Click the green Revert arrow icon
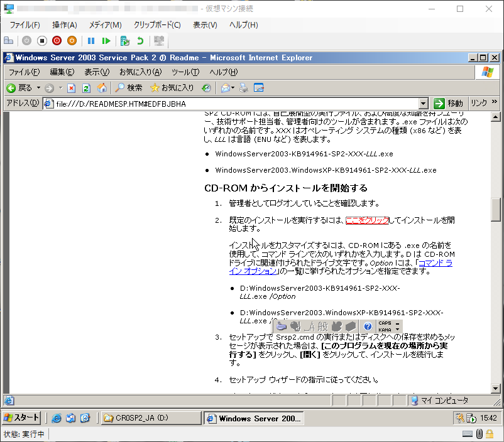This screenshot has height=442, width=504. pyautogui.click(x=140, y=41)
